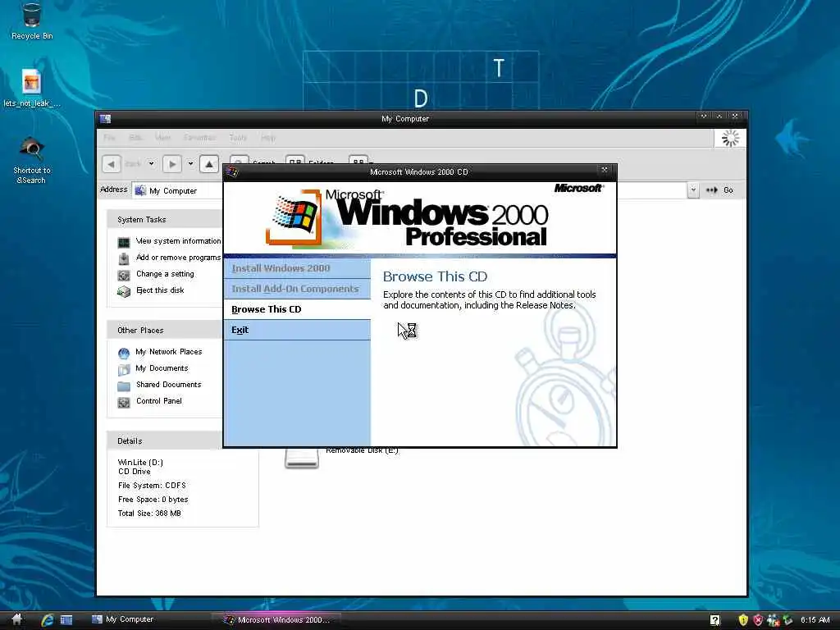The width and height of the screenshot is (840, 630).
Task: Click Add or remove programs link
Action: (x=178, y=258)
